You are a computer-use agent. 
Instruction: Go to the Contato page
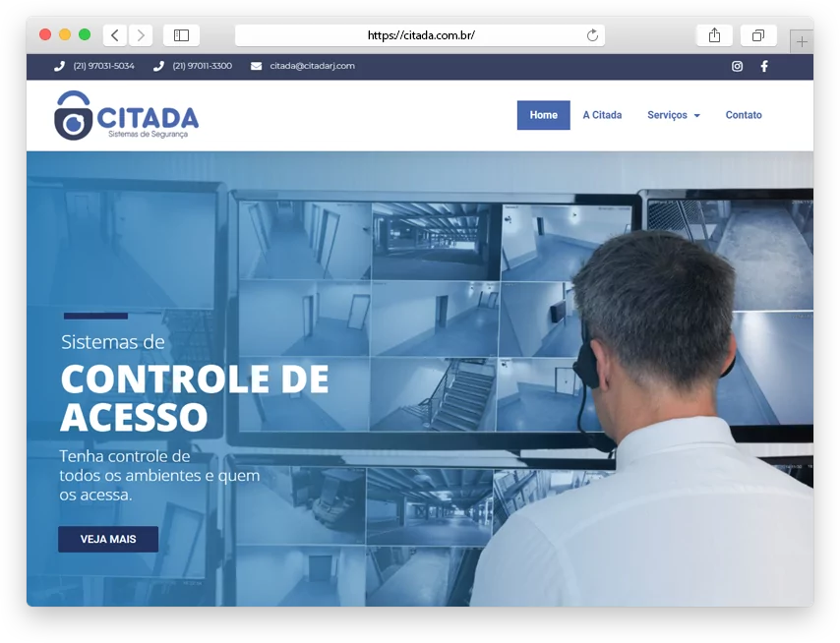[x=744, y=115]
